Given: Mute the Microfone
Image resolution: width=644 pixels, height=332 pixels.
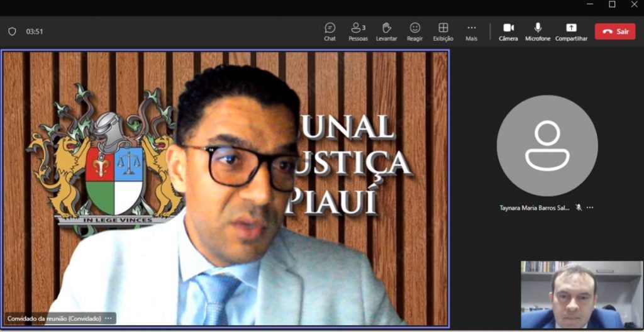Looking at the screenshot, I should 538,31.
